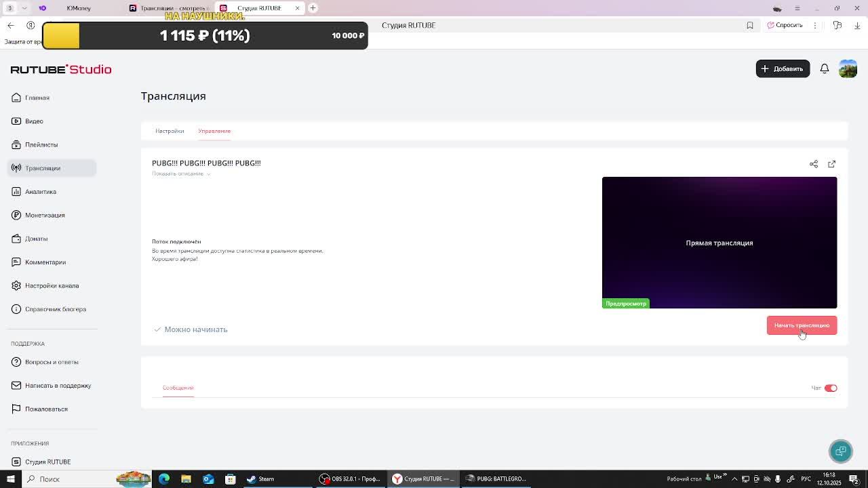
Task: Go back with the browser back arrow
Action: pyautogui.click(x=11, y=25)
